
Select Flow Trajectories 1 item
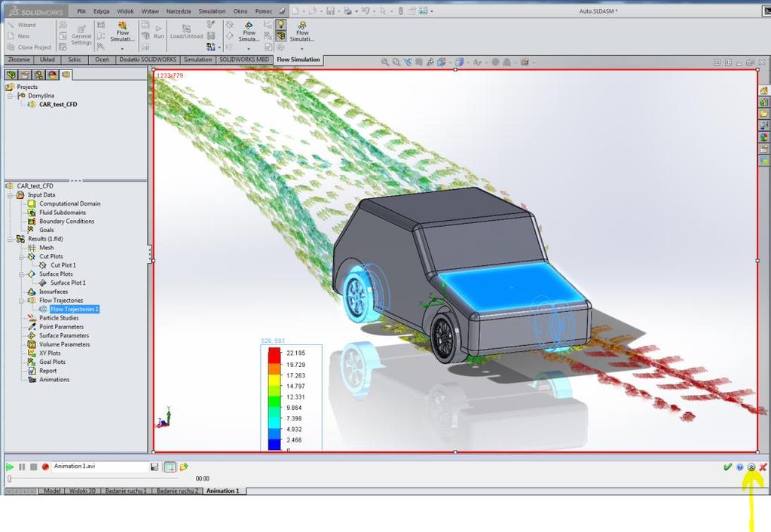(75, 309)
